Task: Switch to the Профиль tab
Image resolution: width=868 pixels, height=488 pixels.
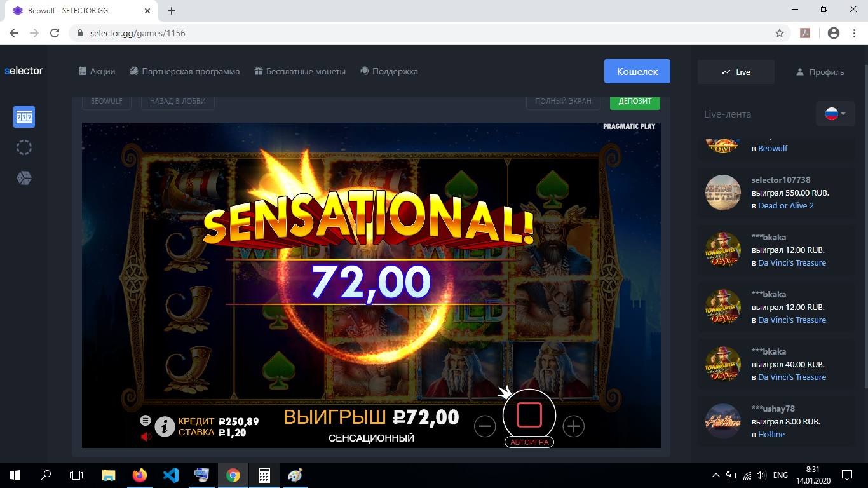Action: point(820,72)
